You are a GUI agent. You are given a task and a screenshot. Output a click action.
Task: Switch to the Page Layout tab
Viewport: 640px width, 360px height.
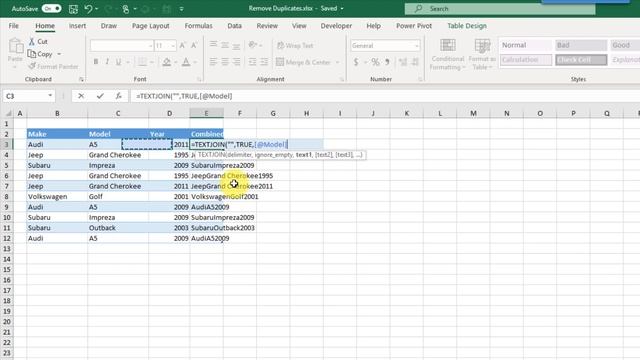(150, 26)
